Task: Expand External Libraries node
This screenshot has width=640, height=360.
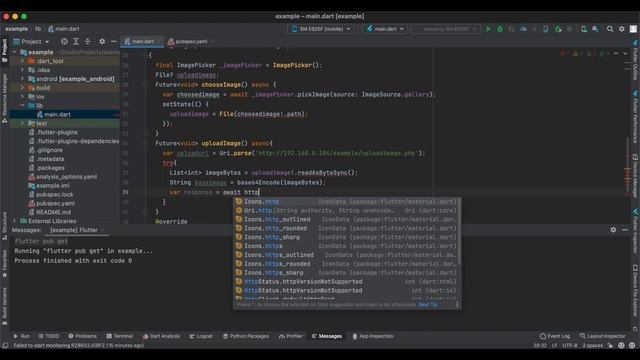Action: (x=15, y=221)
